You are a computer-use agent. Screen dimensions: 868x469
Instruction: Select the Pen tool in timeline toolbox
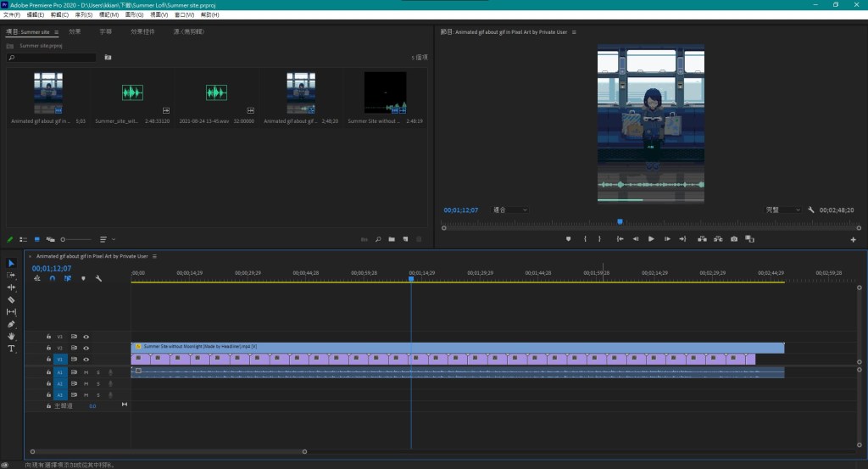click(11, 324)
